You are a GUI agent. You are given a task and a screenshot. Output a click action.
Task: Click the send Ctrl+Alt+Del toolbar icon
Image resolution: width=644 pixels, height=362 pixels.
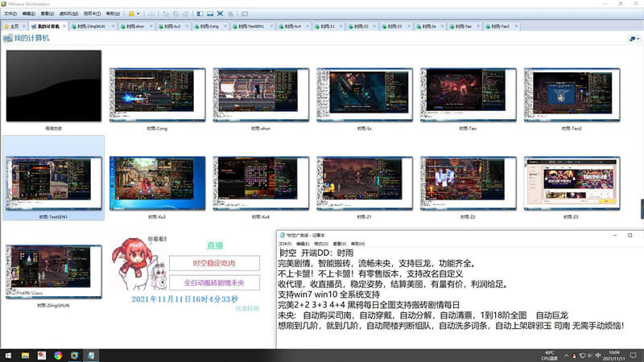(151, 14)
